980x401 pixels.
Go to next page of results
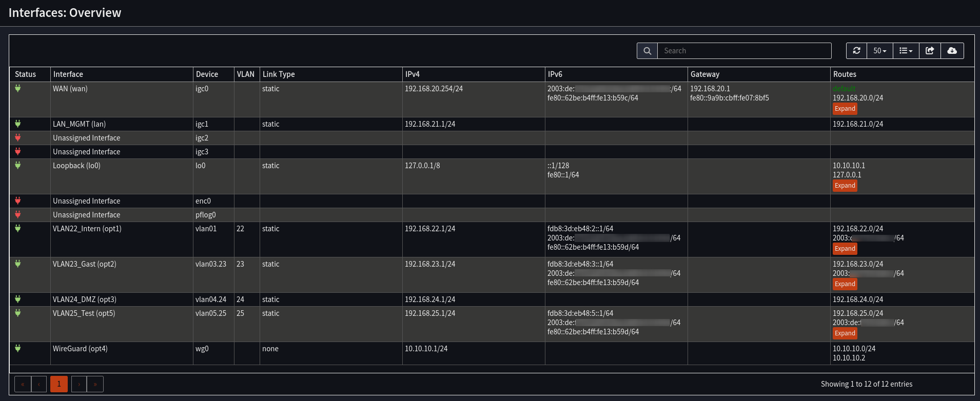coord(79,384)
